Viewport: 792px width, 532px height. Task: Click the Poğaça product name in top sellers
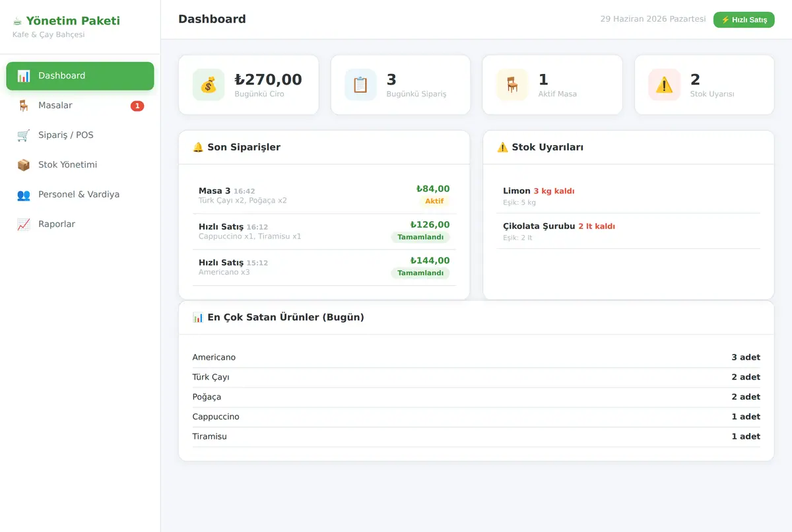pos(207,397)
